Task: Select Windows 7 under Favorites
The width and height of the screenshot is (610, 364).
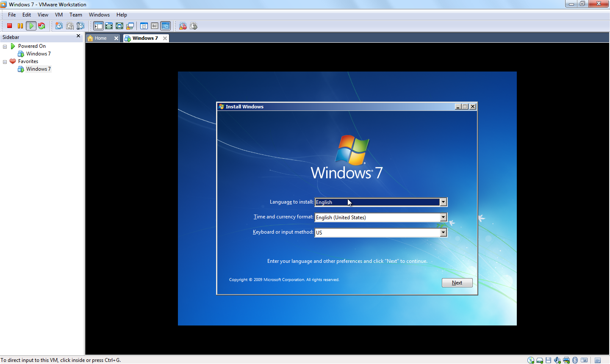Action: click(38, 69)
